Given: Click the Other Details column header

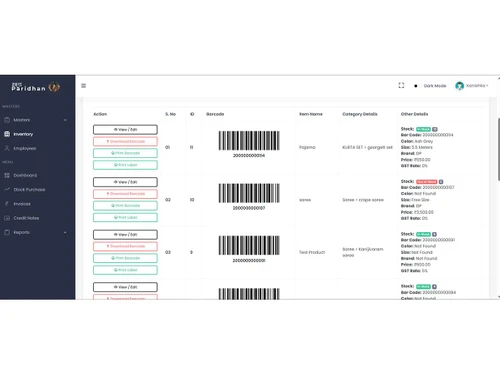Looking at the screenshot, I should [414, 114].
